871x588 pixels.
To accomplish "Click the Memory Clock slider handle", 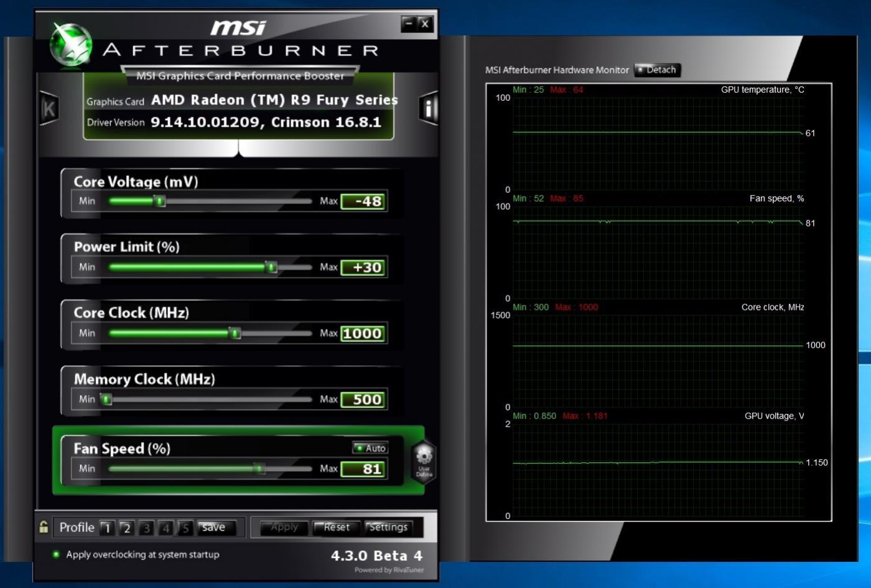I will [x=106, y=399].
